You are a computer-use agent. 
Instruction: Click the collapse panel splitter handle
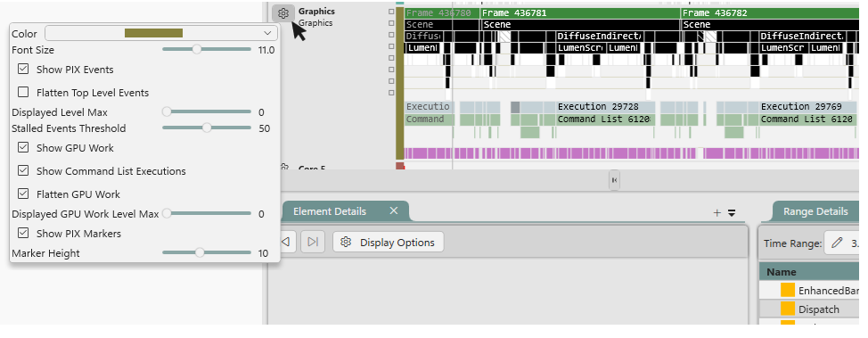pos(614,180)
